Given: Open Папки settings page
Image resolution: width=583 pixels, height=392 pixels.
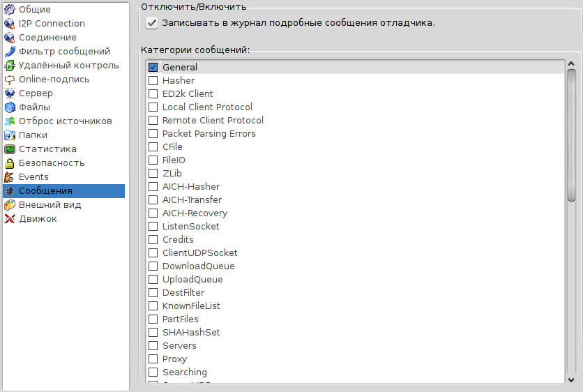Looking at the screenshot, I should click(x=33, y=135).
